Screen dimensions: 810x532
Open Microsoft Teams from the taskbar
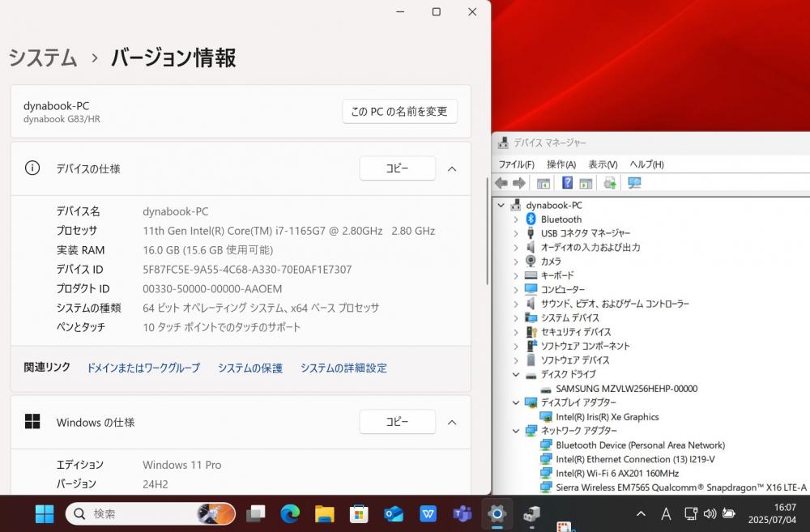463,514
